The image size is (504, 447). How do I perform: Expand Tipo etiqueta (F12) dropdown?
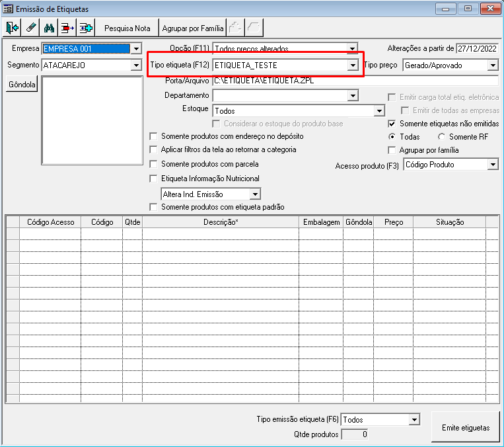point(353,65)
